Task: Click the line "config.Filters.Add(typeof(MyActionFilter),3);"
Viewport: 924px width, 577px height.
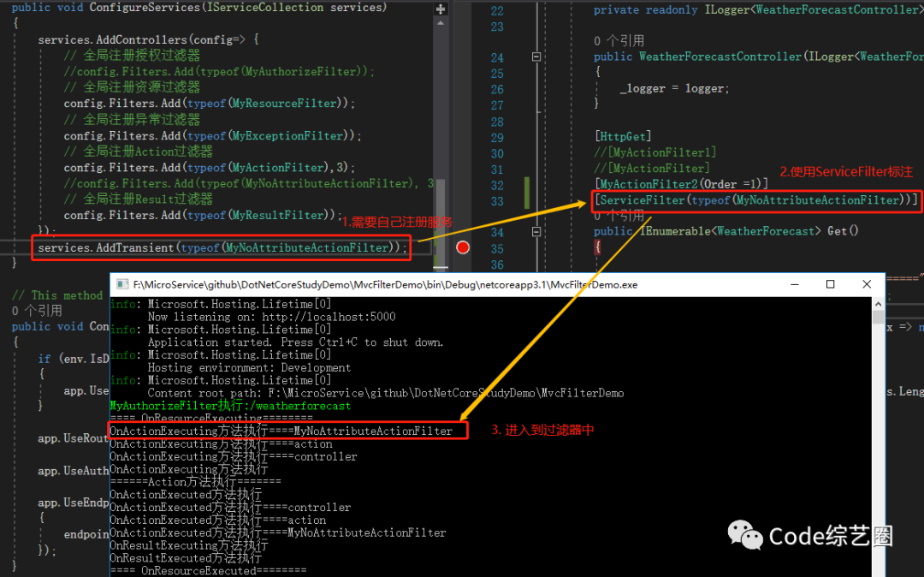Action: click(x=210, y=168)
